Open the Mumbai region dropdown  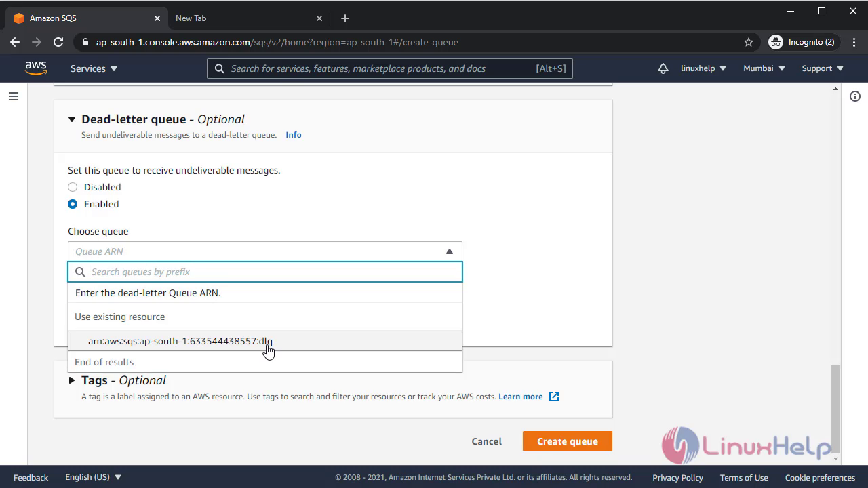click(764, 68)
